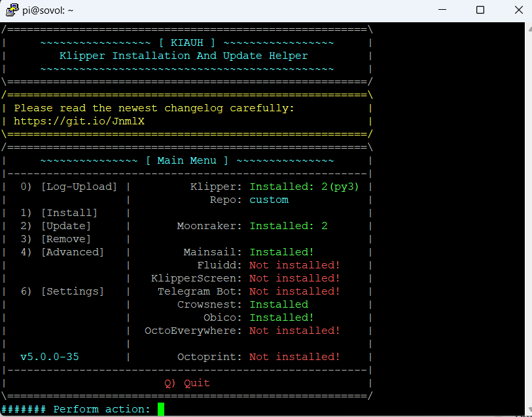The width and height of the screenshot is (532, 417).
Task: Click Obico status 'Installed!'
Action: click(x=281, y=317)
